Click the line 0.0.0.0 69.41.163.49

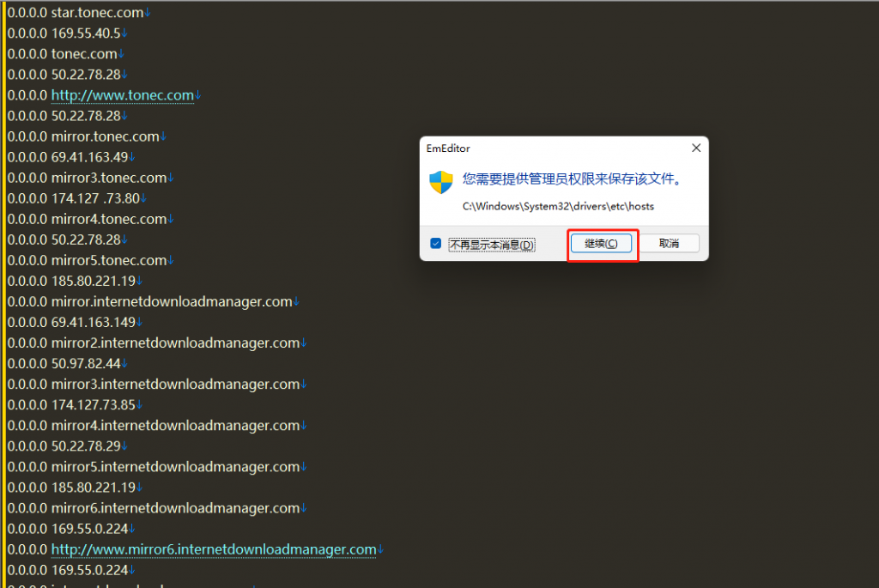click(67, 157)
